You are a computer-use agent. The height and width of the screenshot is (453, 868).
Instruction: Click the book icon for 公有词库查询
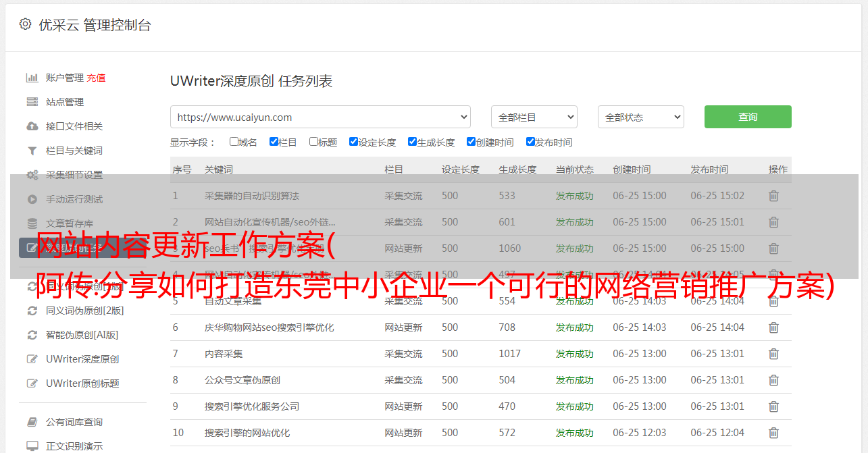[x=32, y=422]
